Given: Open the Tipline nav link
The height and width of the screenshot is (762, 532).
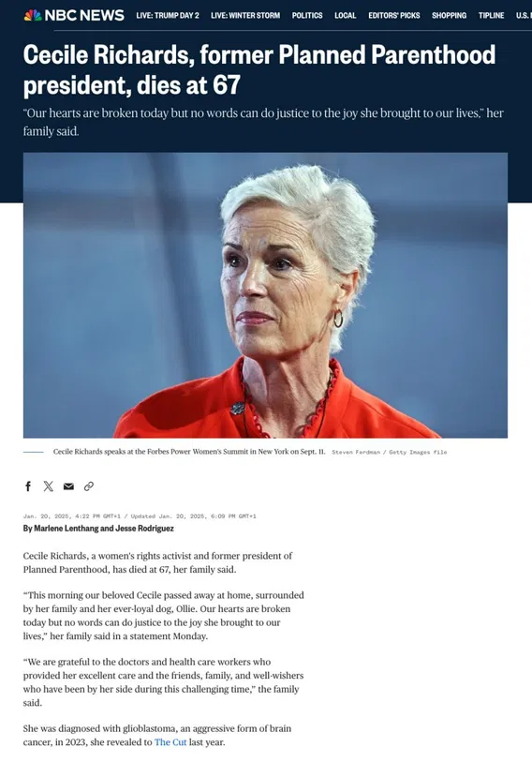Looking at the screenshot, I should (x=491, y=16).
